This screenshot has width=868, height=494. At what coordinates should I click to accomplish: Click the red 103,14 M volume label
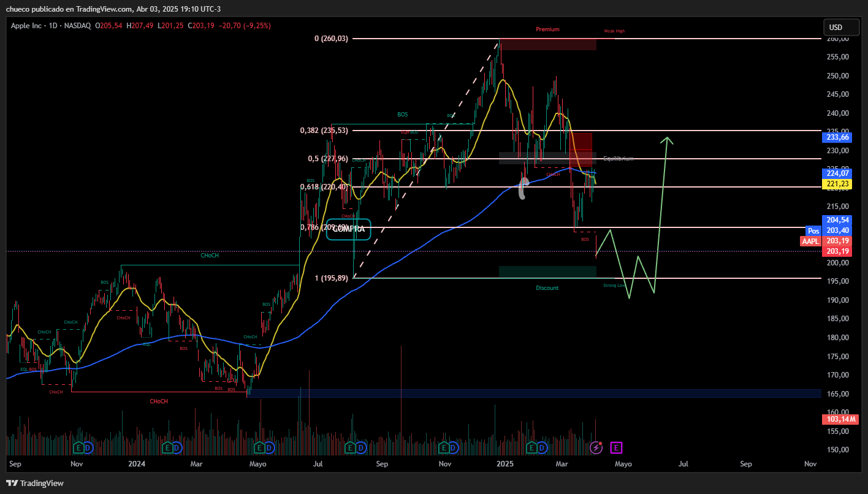840,419
